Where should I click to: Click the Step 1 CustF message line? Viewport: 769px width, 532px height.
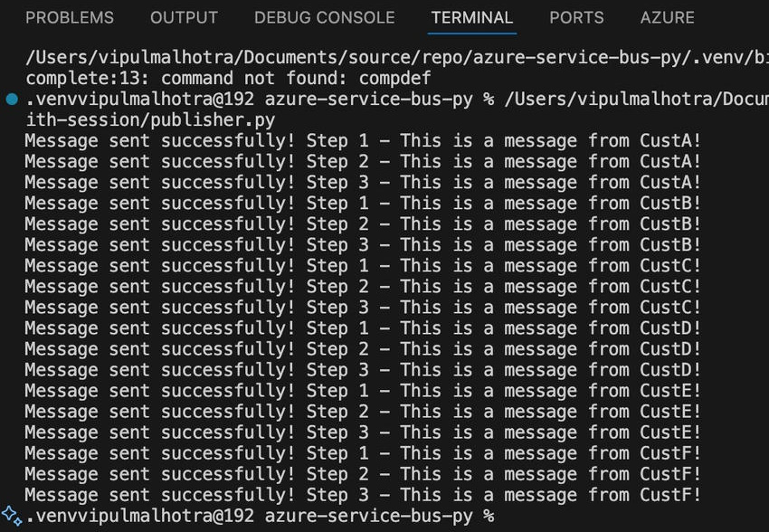(x=363, y=453)
